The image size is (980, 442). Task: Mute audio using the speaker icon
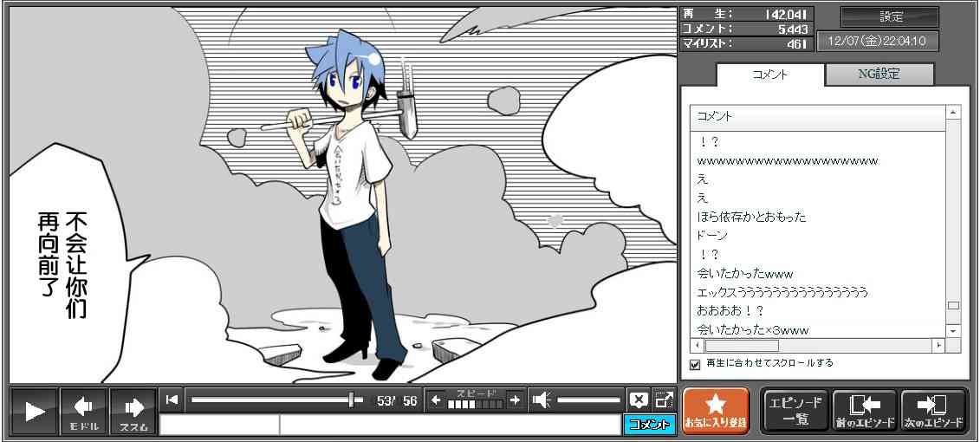click(x=542, y=400)
